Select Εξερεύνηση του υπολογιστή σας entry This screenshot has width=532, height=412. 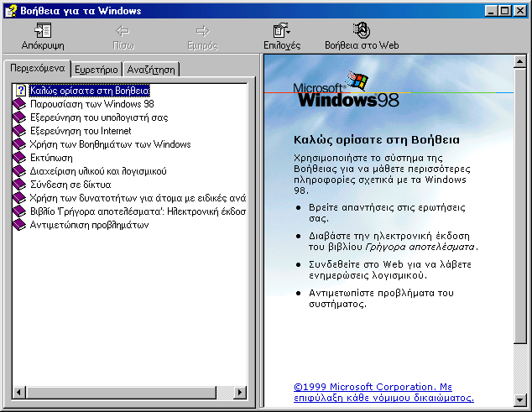tap(99, 117)
